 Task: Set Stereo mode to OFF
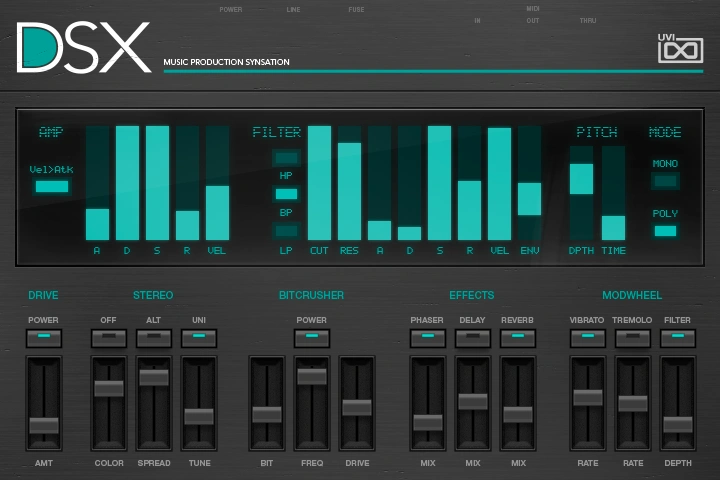coord(109,339)
